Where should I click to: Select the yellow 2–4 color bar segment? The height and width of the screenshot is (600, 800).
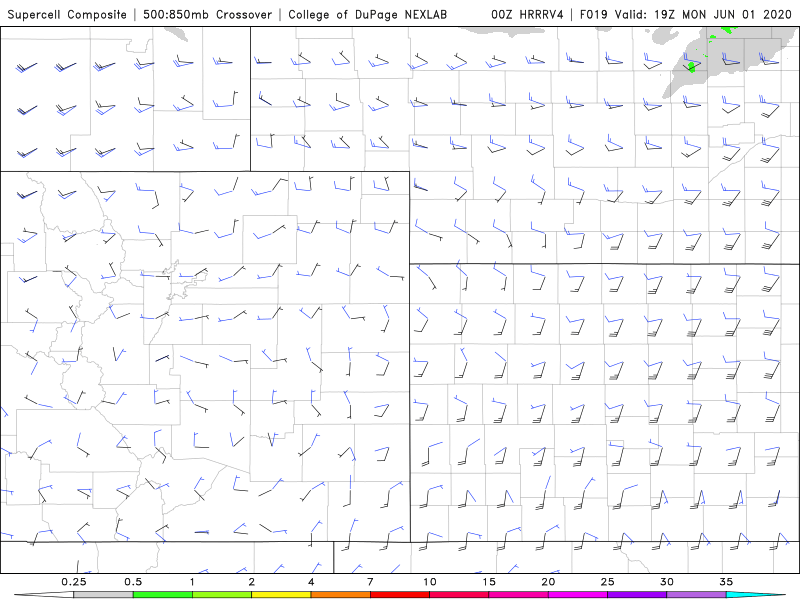click(x=281, y=595)
